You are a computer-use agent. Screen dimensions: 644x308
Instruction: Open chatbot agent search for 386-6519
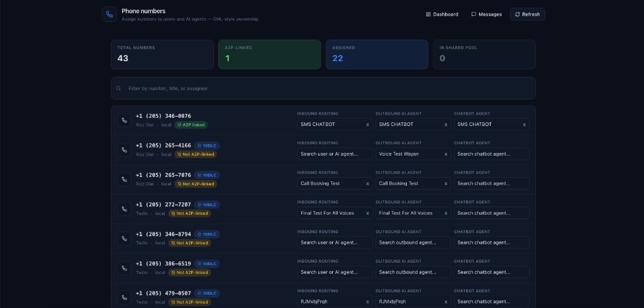click(492, 272)
